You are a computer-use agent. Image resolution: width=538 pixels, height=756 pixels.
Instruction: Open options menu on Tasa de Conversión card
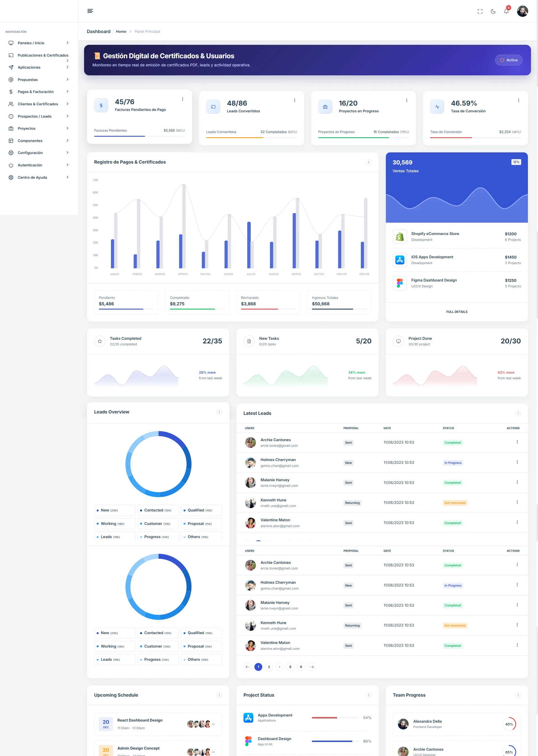click(x=518, y=100)
